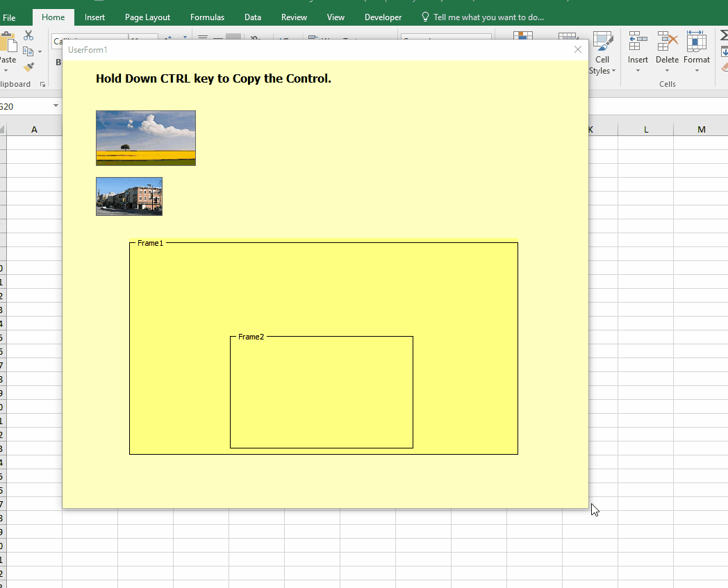Viewport: 728px width, 588px height.
Task: Select column L header
Action: [646, 130]
